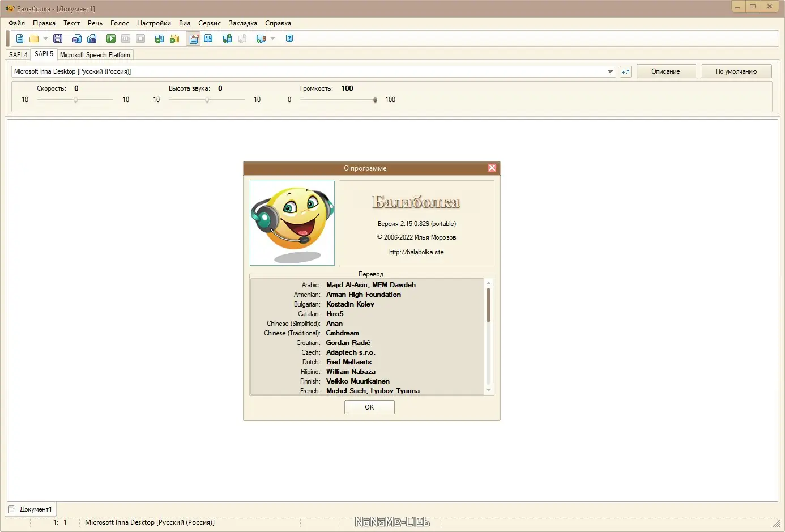The image size is (785, 532).
Task: Click the green Play read-aloud button
Action: 111,39
